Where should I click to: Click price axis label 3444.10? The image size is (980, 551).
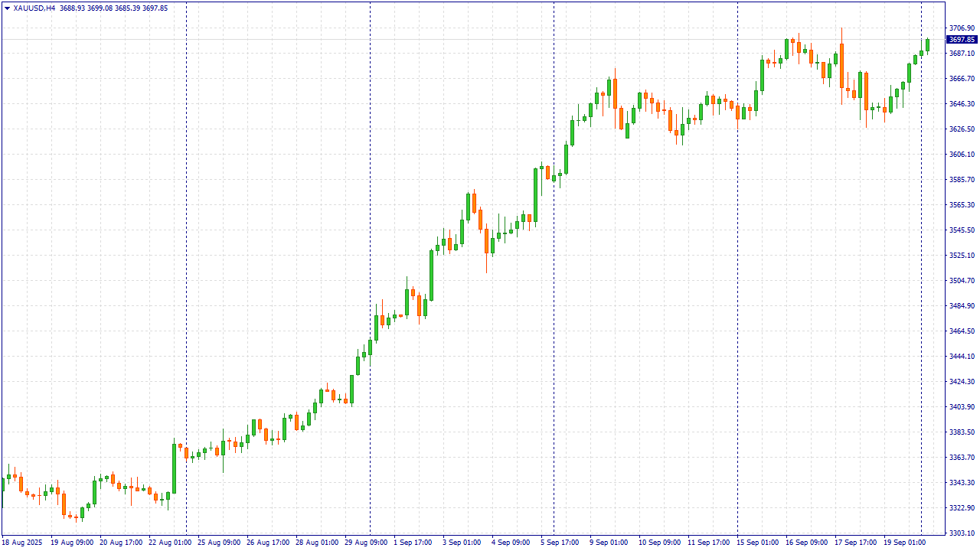pos(962,357)
